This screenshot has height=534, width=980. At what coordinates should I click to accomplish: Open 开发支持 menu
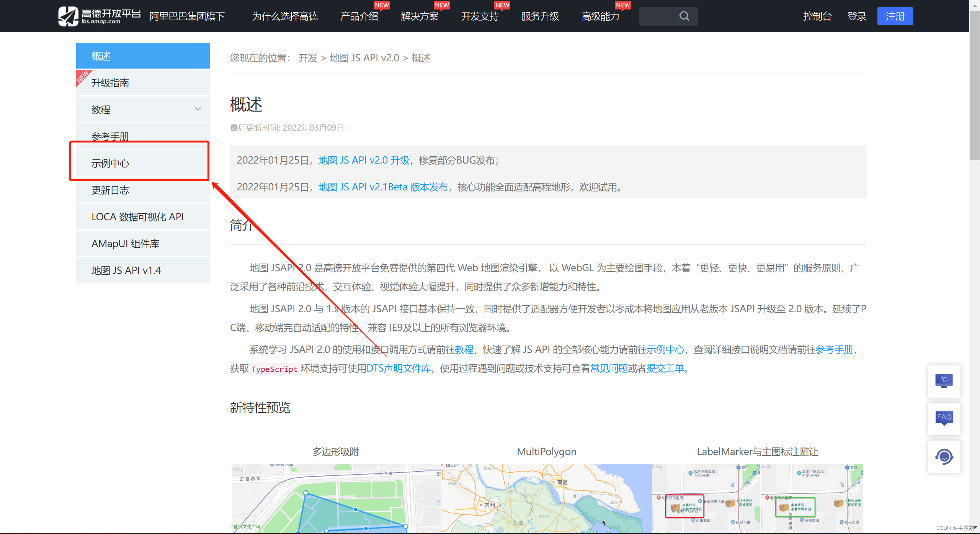click(480, 16)
